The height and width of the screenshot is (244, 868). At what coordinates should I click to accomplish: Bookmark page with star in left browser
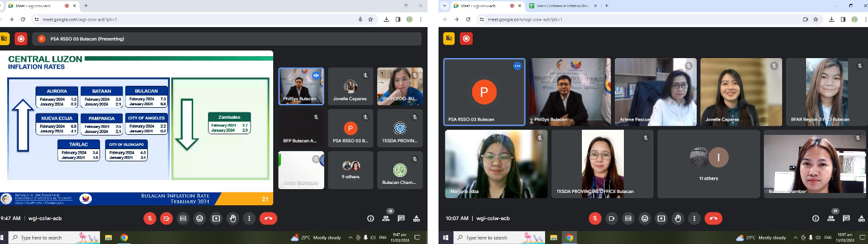(371, 19)
